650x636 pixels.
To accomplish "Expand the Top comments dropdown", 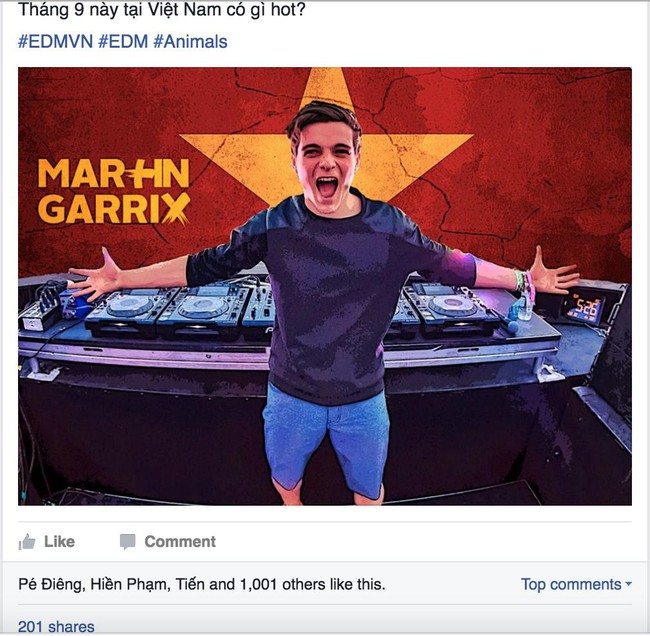I will click(576, 584).
